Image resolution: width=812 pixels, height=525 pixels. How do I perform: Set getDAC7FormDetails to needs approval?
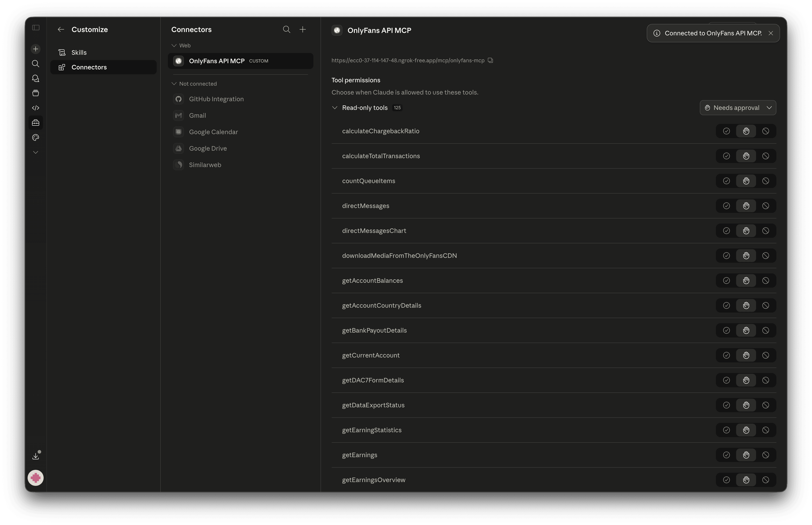click(746, 380)
